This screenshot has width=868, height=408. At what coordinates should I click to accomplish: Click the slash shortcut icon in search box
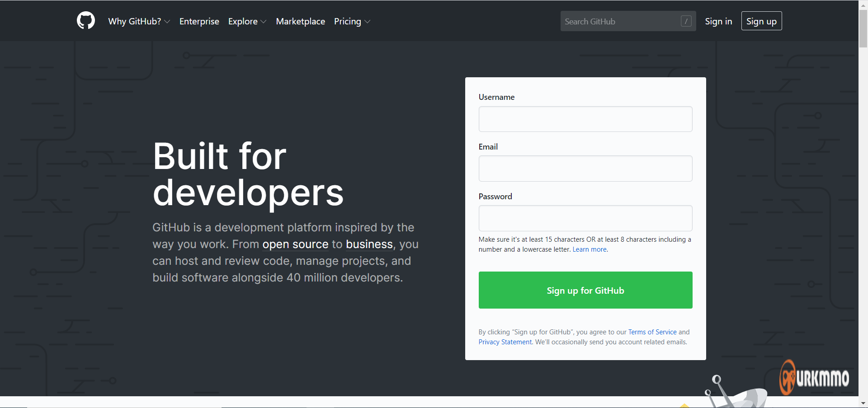pos(686,21)
